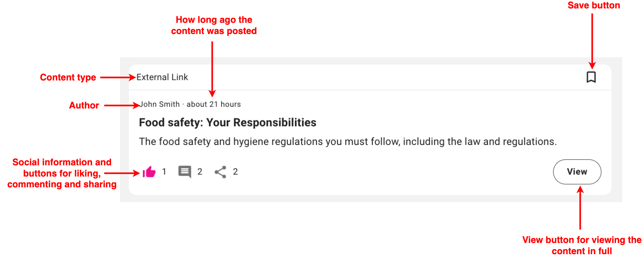Click the food safety description text
644x257 pixels.
347,142
